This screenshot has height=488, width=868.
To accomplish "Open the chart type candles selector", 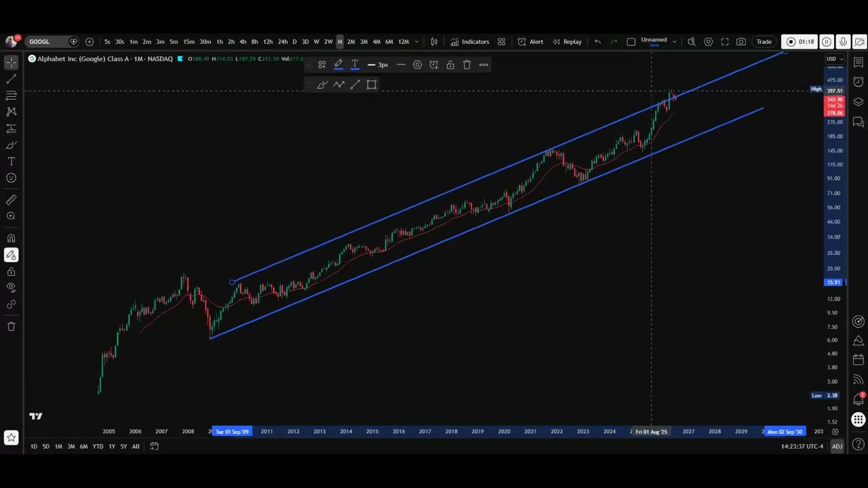I will point(434,42).
